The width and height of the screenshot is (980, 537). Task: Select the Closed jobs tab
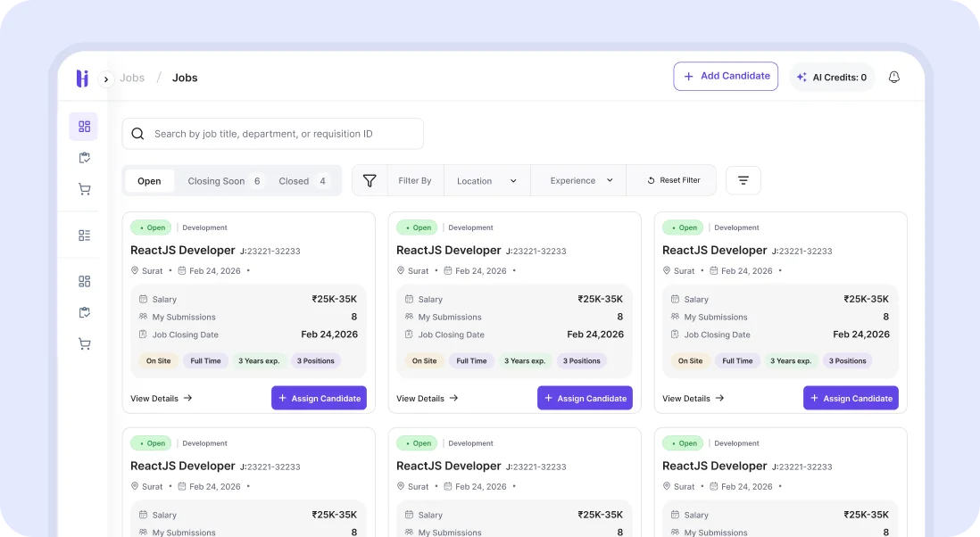click(x=303, y=181)
